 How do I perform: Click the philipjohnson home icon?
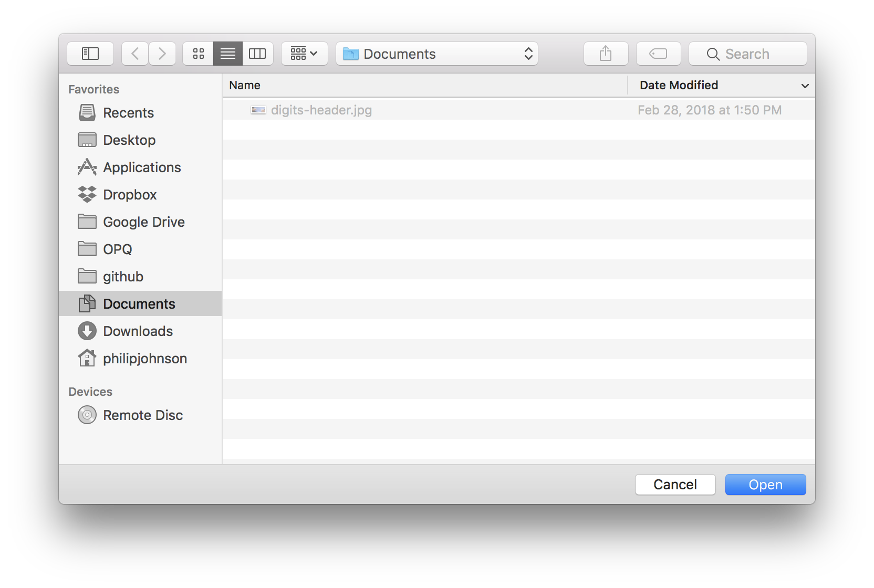tap(87, 358)
